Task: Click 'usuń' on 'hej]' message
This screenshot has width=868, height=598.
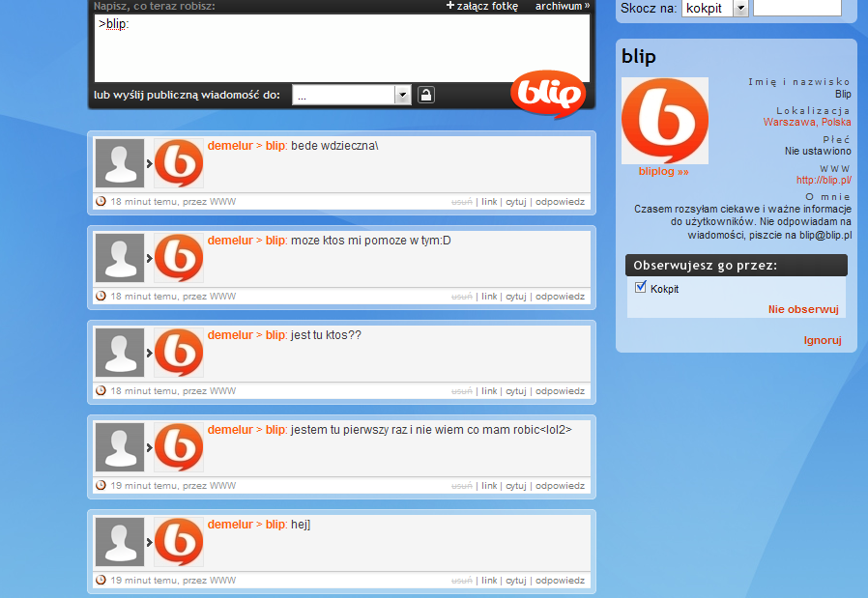Action: (x=462, y=581)
